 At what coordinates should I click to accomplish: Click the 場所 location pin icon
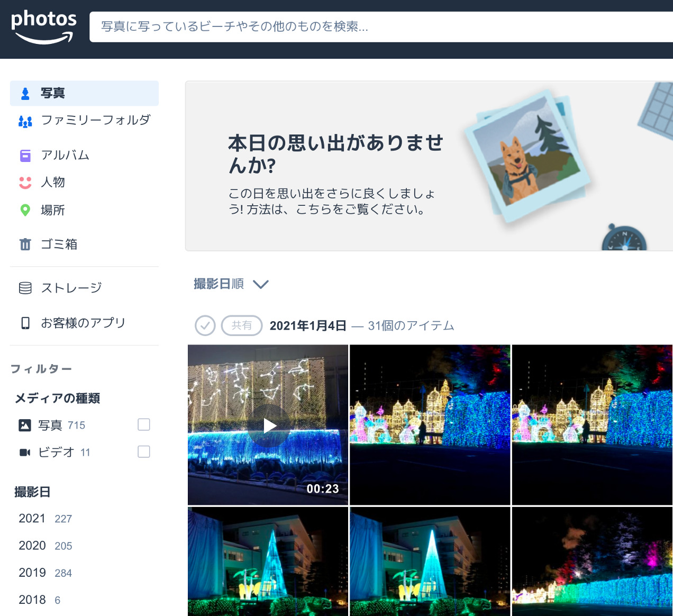(25, 211)
